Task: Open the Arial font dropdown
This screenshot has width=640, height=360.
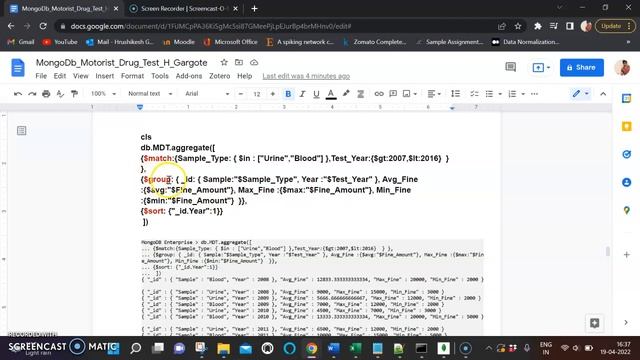Action: coord(207,94)
